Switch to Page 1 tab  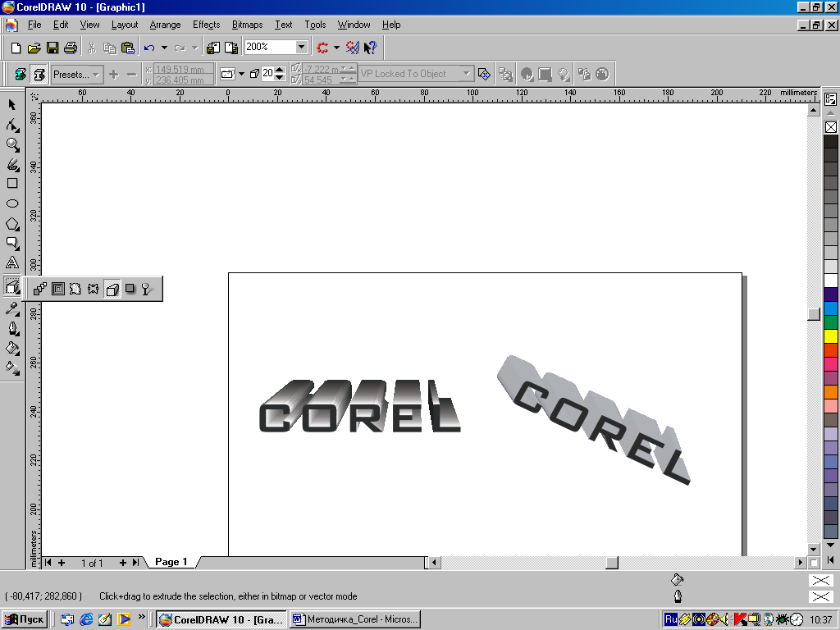point(171,562)
